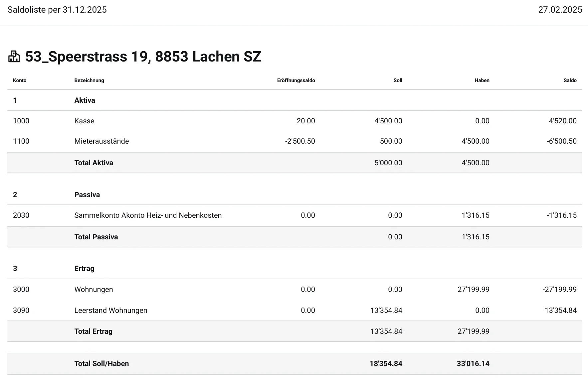Select account number 1100
Viewport: 588px width, 378px height.
click(21, 141)
